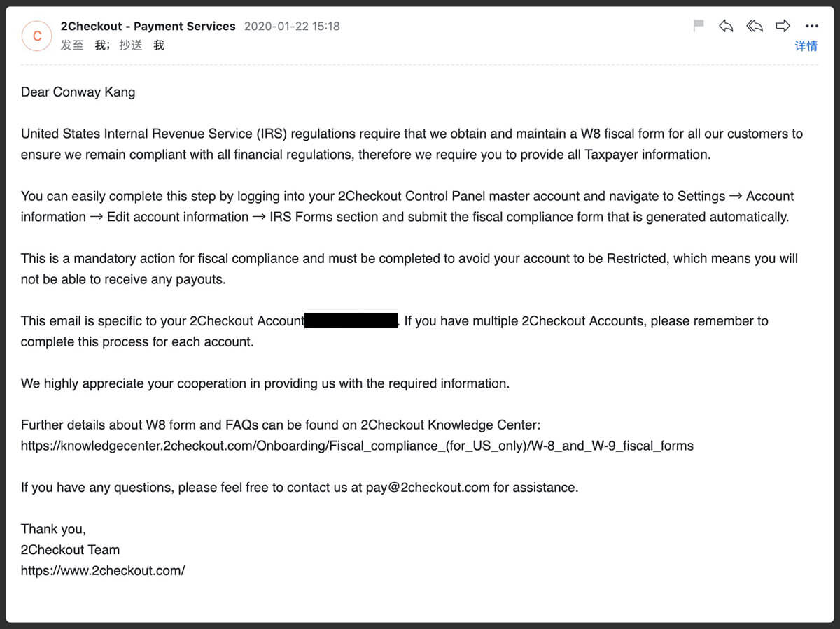This screenshot has width=840, height=629.
Task: Open the three-dot more options menu
Action: [811, 27]
